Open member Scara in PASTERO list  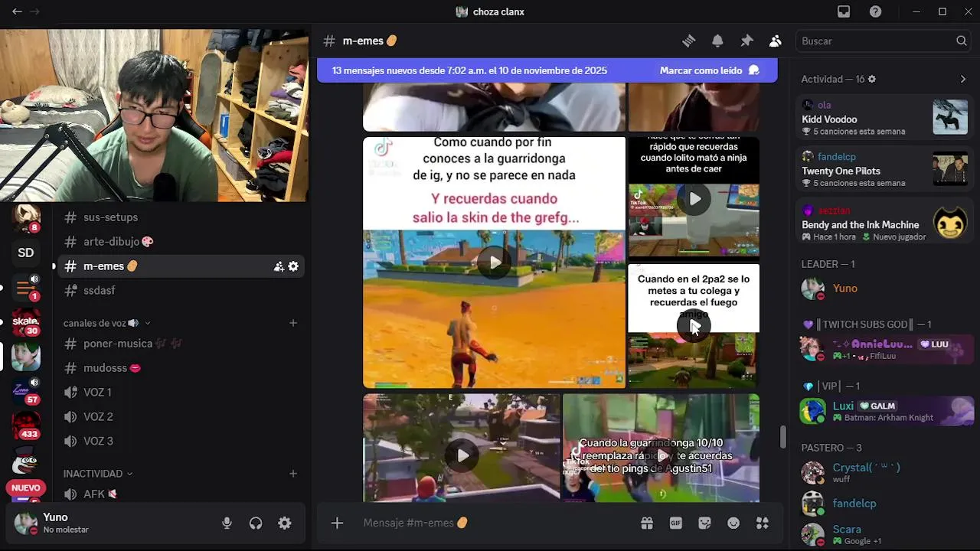click(884, 534)
